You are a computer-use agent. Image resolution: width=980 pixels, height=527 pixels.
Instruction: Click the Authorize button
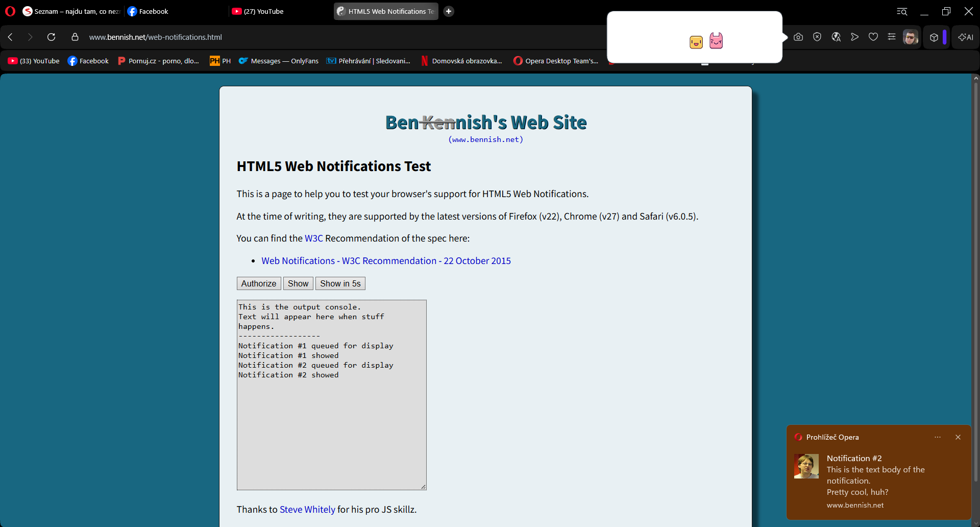point(259,283)
